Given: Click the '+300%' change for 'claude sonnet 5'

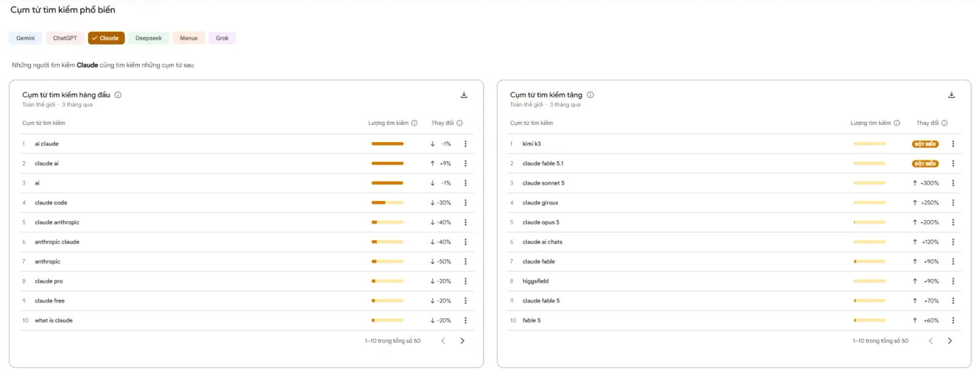Looking at the screenshot, I should coord(925,183).
